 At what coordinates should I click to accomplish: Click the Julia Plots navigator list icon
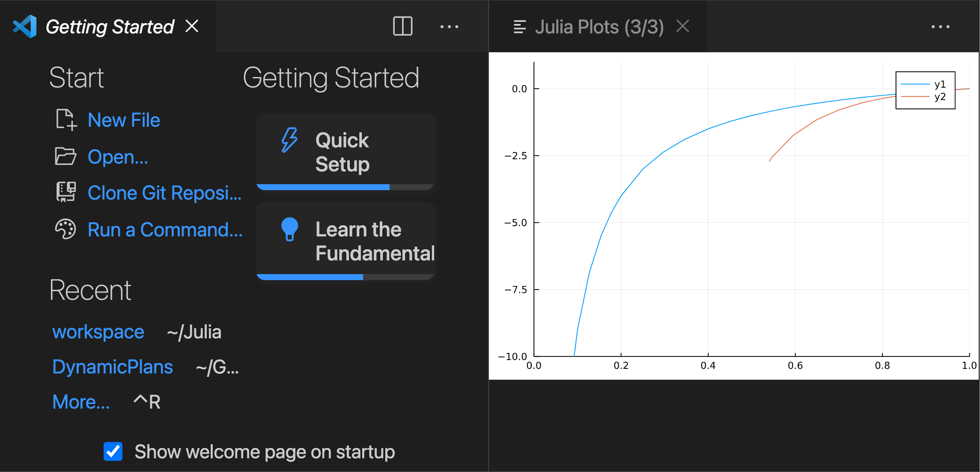(518, 27)
